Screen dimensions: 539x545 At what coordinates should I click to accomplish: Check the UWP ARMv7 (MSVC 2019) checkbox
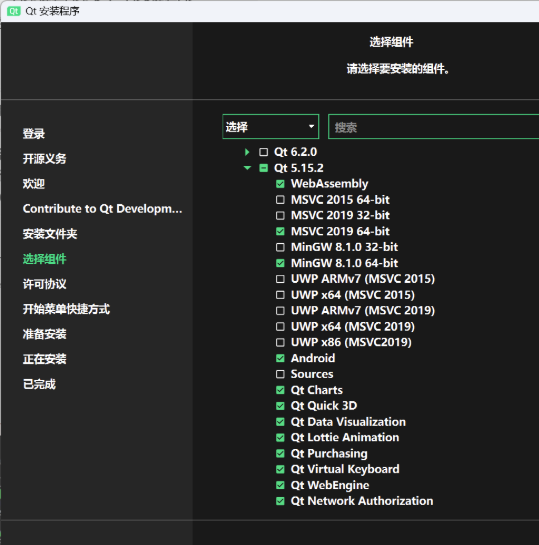280,310
